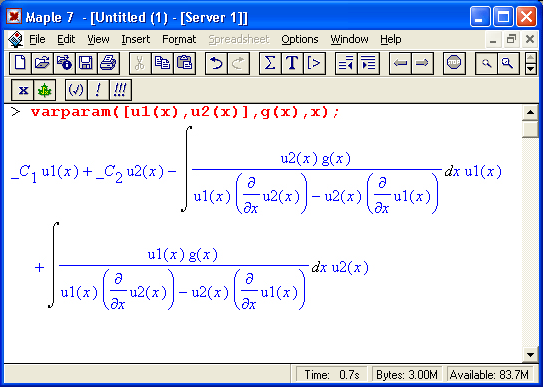The image size is (543, 387).
Task: Click the vertical scrollbar up arrow
Action: click(x=531, y=112)
